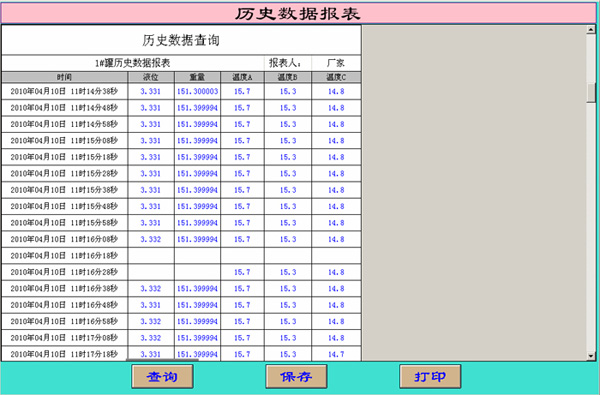Select the 液位 column header
Image resolution: width=600 pixels, height=395 pixels.
coord(151,77)
